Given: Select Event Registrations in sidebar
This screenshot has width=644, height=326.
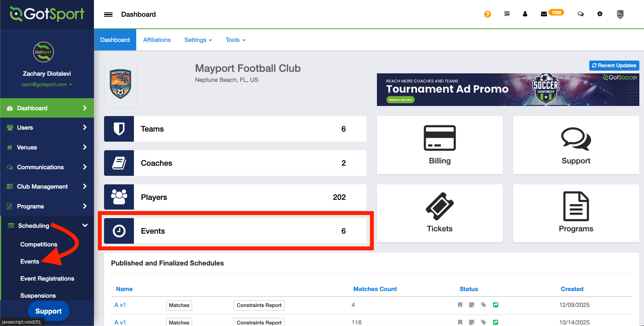Looking at the screenshot, I should click(47, 279).
